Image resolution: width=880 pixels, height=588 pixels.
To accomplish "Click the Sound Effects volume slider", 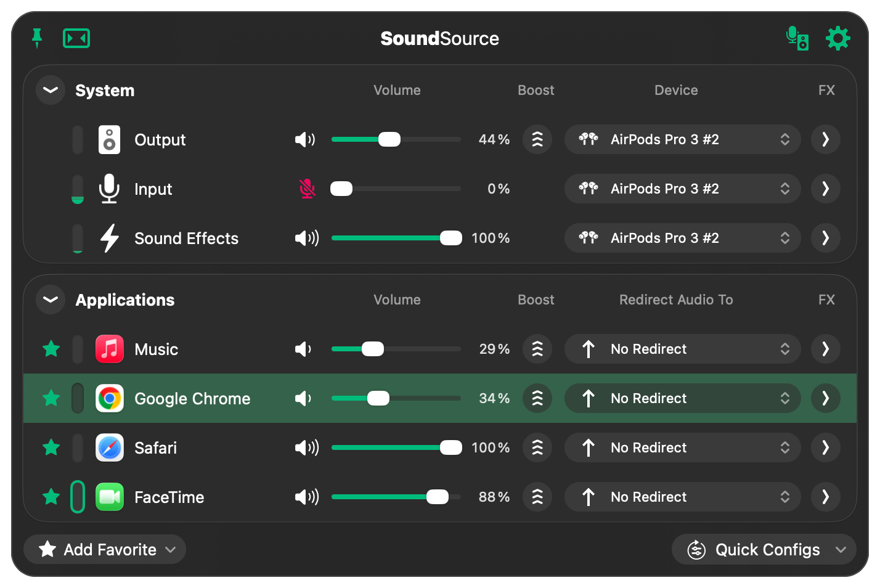I will (x=396, y=238).
